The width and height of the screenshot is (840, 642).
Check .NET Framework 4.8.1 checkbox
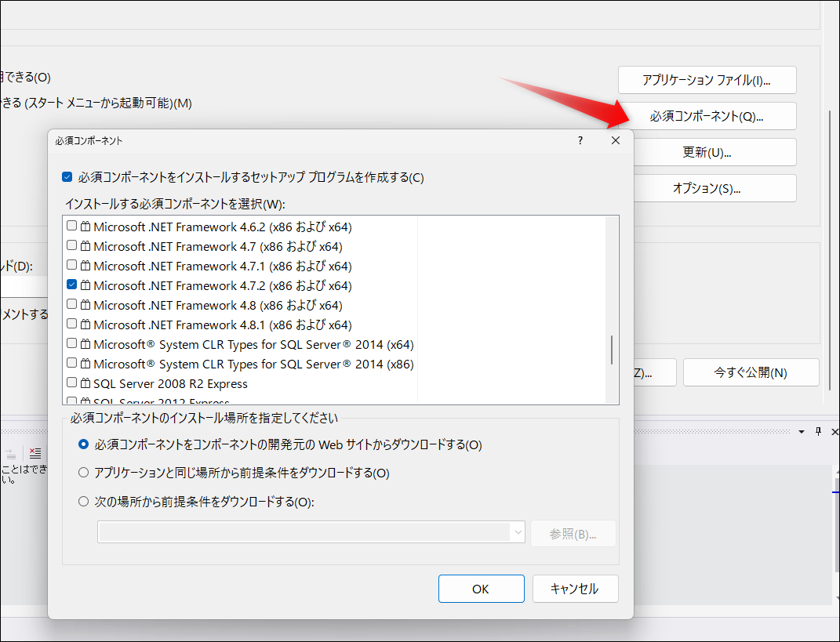pyautogui.click(x=71, y=324)
